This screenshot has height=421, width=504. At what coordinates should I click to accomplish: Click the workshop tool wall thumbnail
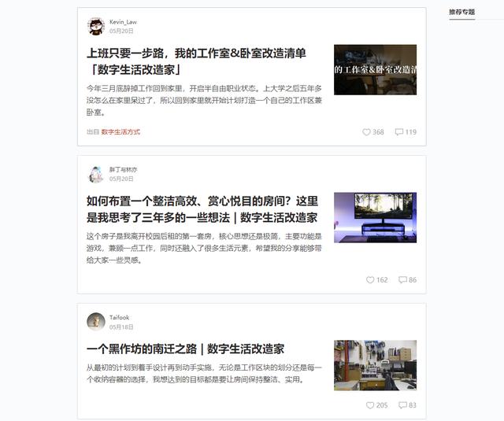coord(375,365)
